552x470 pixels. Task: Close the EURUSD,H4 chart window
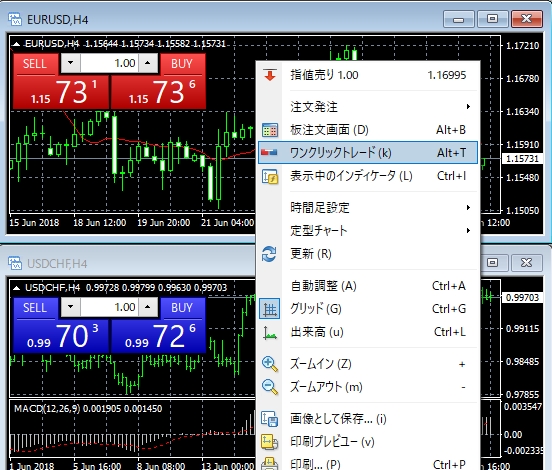pyautogui.click(x=527, y=19)
